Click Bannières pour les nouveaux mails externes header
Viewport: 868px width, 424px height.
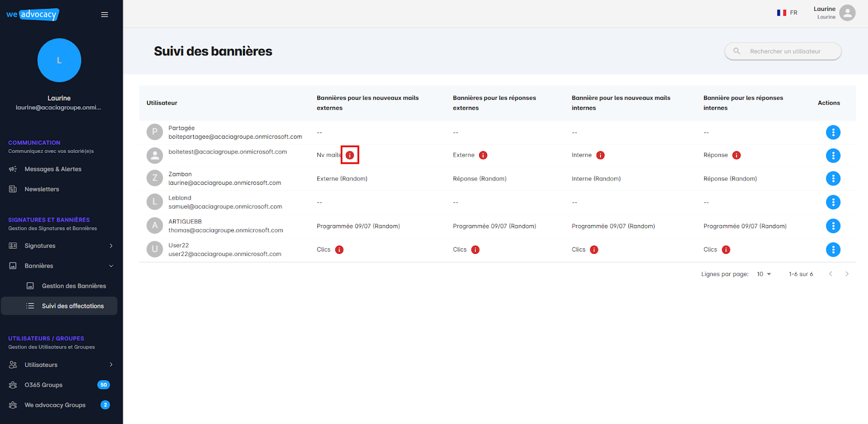368,103
